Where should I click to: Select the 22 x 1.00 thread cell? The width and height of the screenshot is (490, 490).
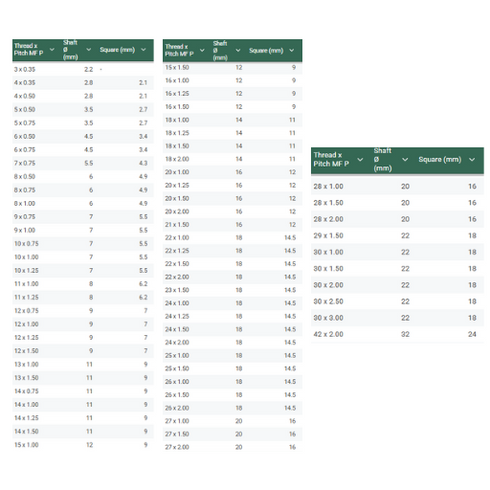pyautogui.click(x=177, y=238)
